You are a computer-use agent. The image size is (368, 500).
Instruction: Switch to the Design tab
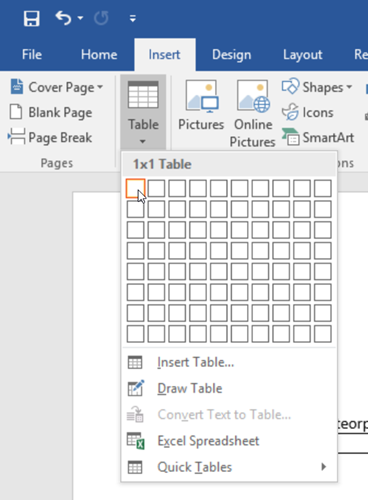(x=232, y=55)
